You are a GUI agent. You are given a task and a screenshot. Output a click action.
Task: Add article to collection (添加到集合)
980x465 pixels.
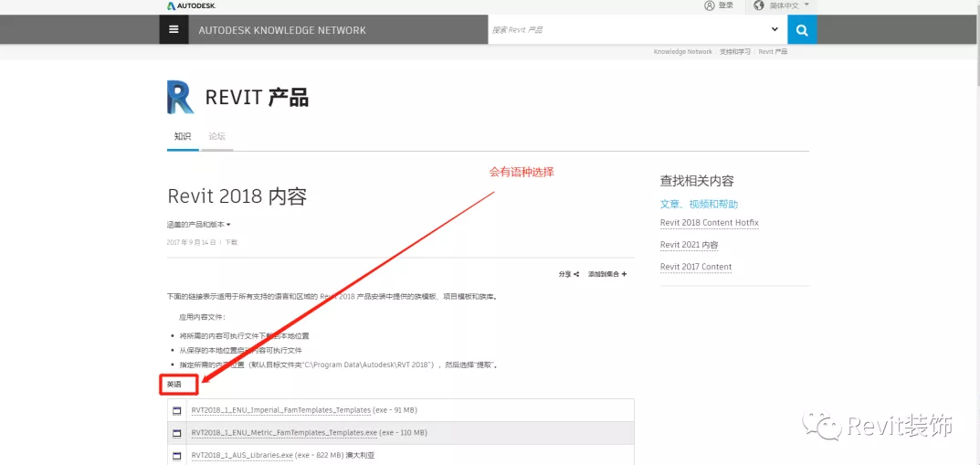click(x=607, y=274)
